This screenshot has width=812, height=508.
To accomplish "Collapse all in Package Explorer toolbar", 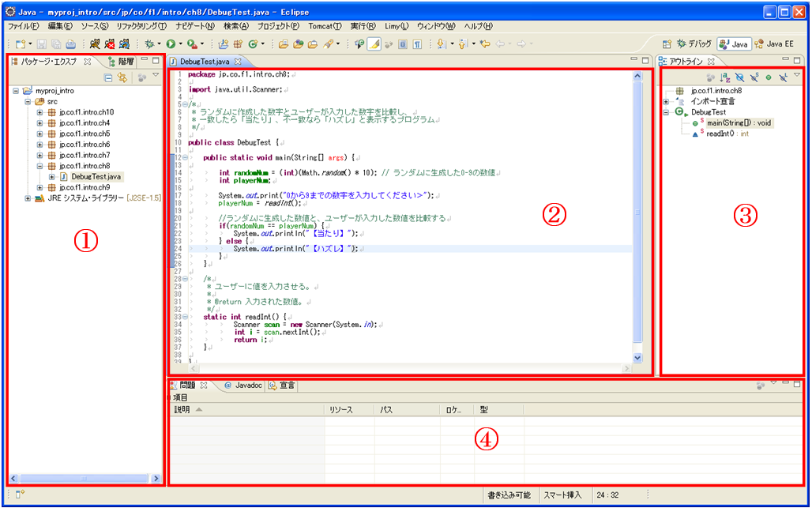I will coord(108,77).
